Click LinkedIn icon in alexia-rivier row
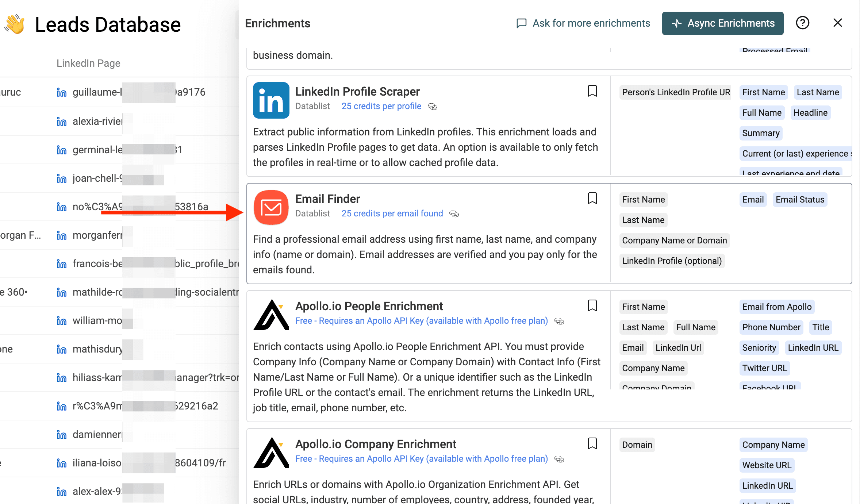 61,121
